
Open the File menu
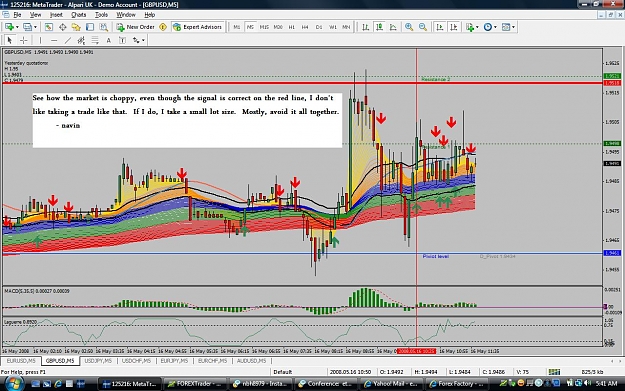coord(18,15)
